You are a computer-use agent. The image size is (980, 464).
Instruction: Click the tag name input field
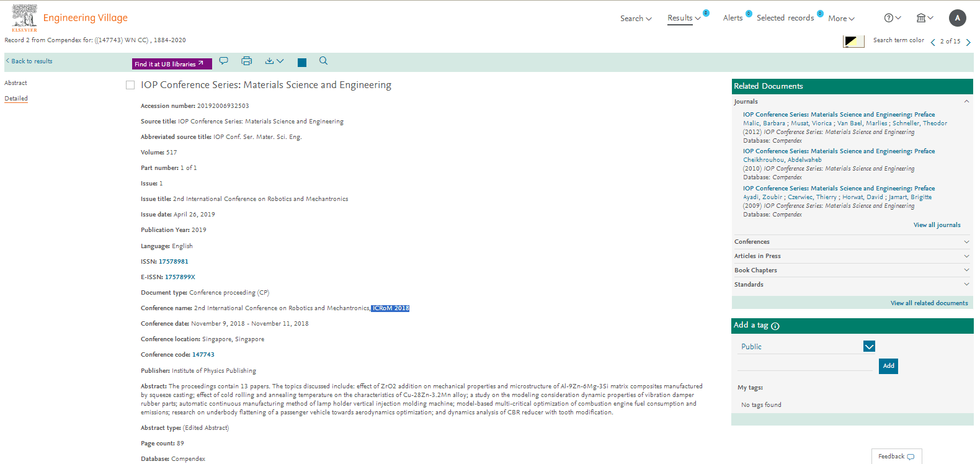pos(805,365)
